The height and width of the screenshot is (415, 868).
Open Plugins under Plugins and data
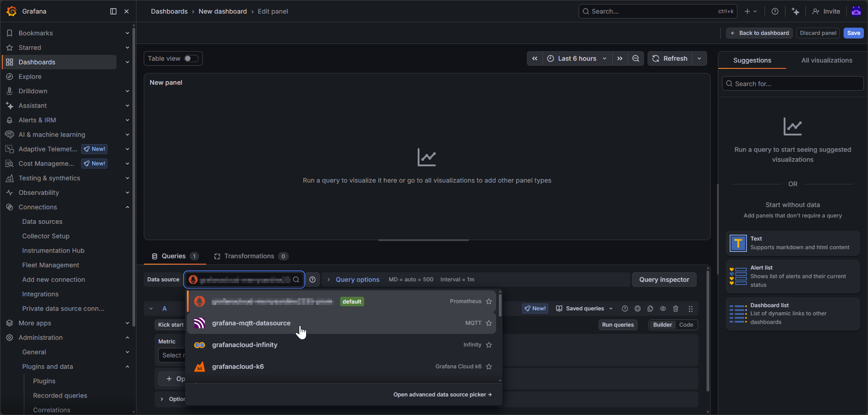(44, 381)
